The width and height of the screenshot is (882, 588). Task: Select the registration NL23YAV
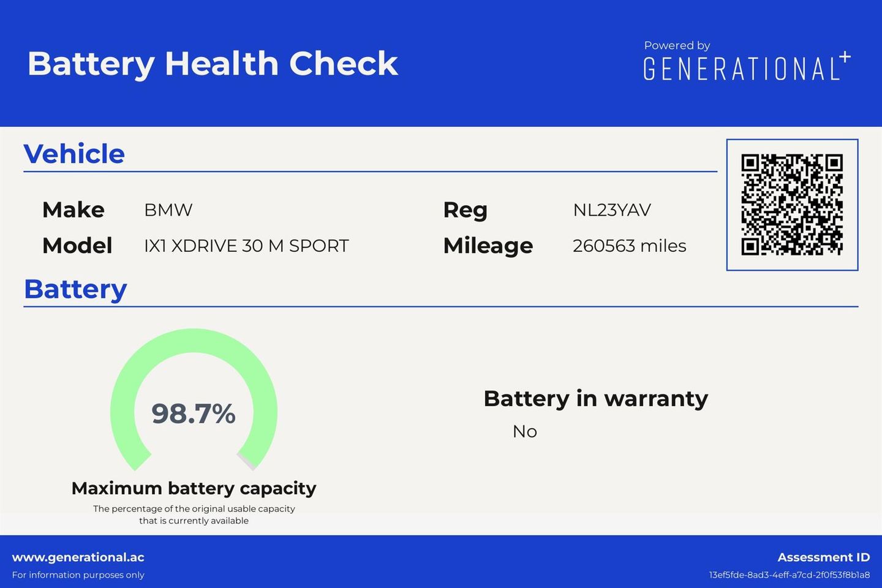pos(611,210)
